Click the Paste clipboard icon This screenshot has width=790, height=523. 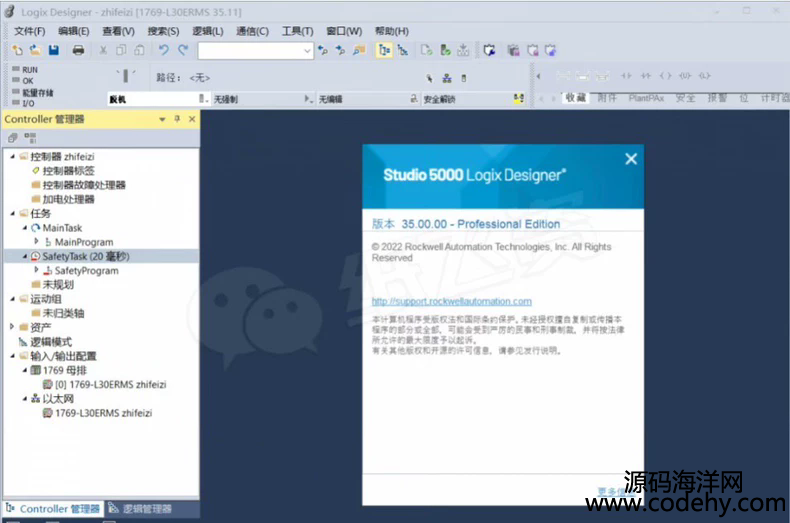[140, 50]
